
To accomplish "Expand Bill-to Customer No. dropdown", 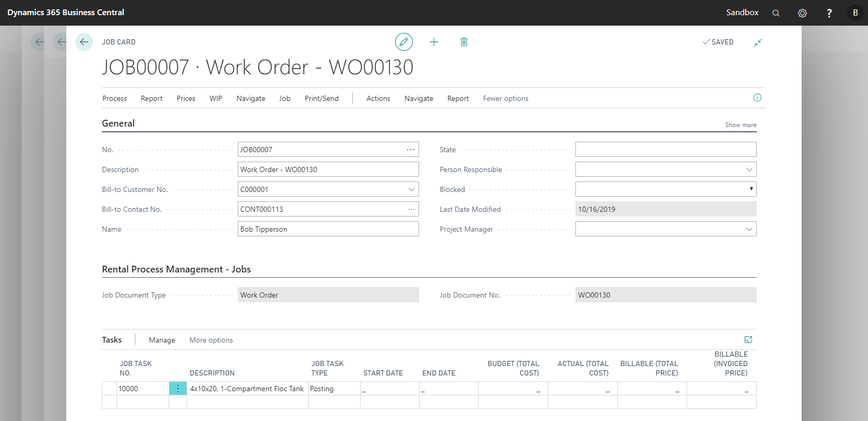I will click(411, 189).
